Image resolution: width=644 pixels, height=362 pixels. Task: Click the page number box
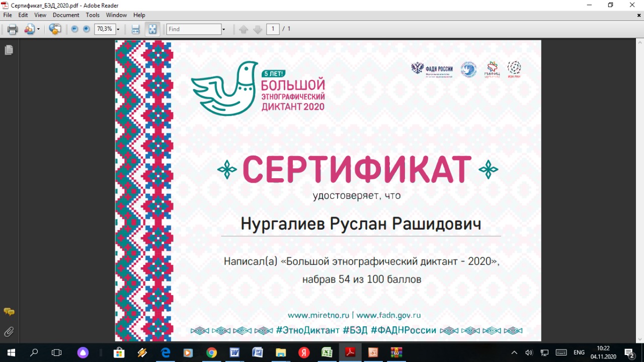273,29
